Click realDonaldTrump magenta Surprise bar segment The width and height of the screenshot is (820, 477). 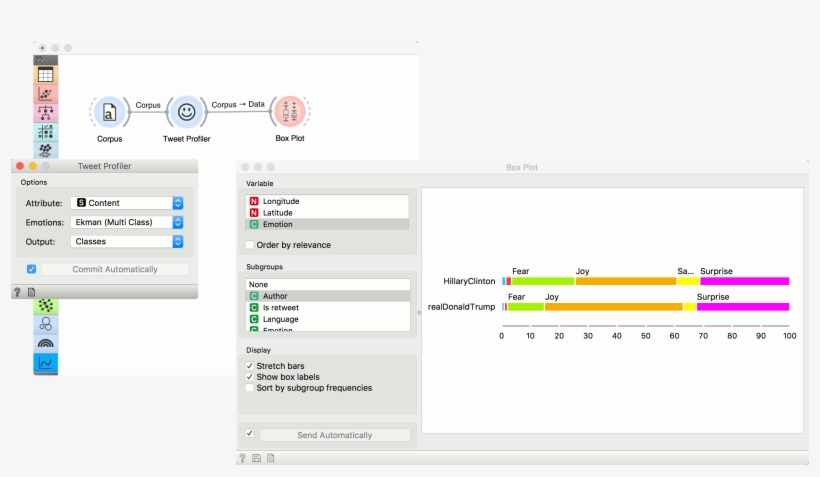(743, 307)
